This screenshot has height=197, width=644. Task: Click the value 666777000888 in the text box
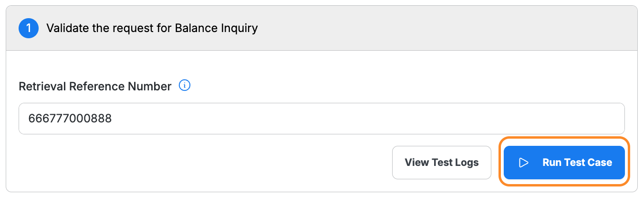point(70,119)
